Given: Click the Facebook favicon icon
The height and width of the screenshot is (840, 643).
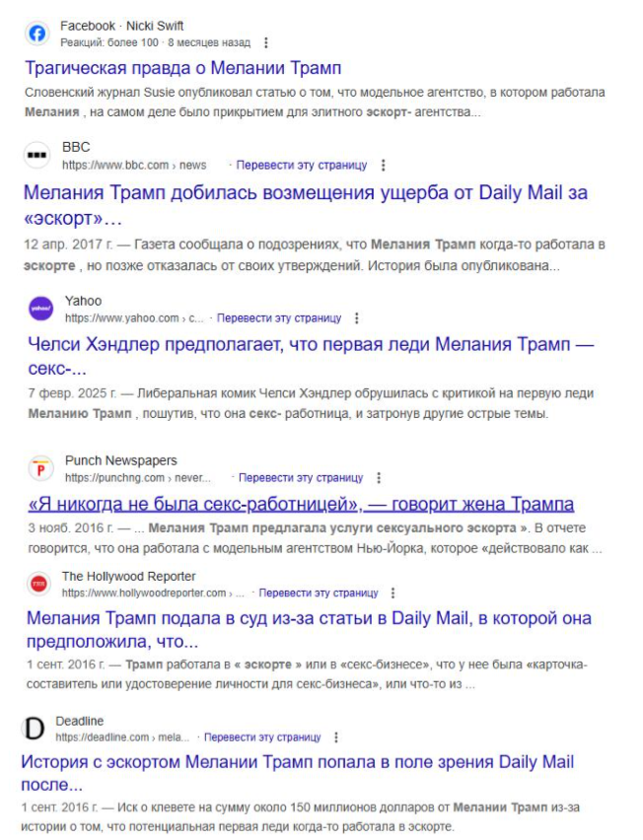Looking at the screenshot, I should 36,34.
